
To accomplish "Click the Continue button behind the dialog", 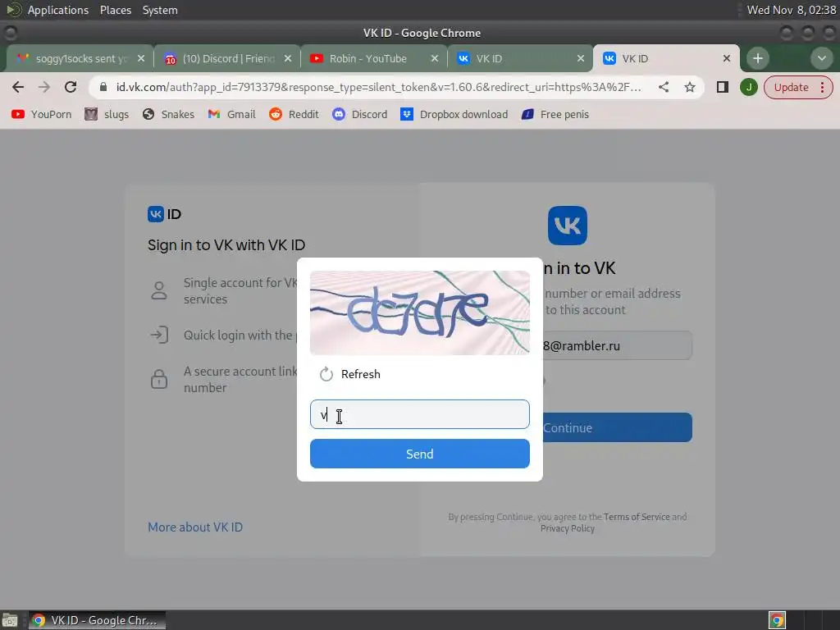I will (617, 427).
